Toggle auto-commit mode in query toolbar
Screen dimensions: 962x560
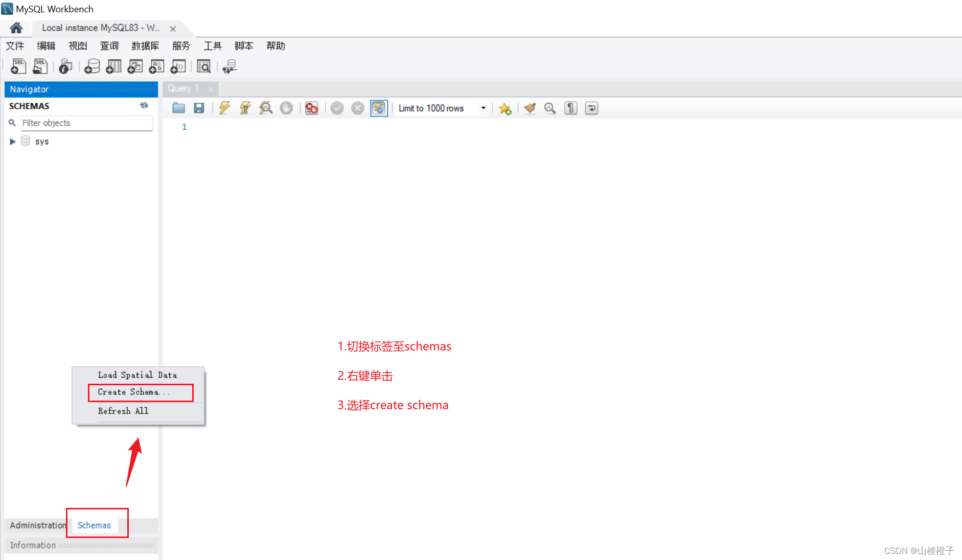tap(379, 108)
